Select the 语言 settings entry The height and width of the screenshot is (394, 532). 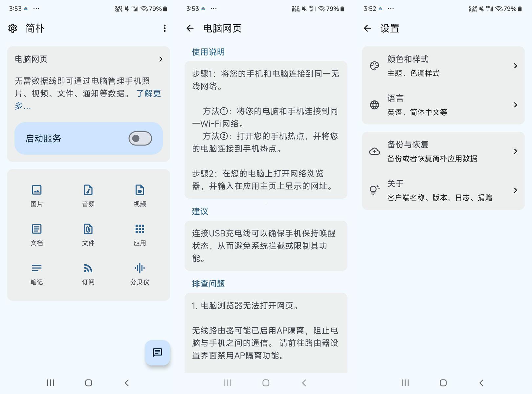coord(443,105)
